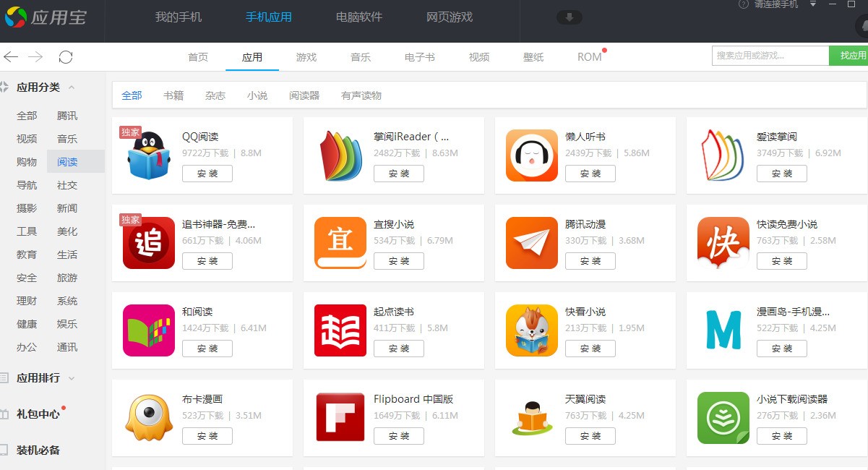Filter by 杂志 category
Viewport: 868px width, 470px height.
pyautogui.click(x=215, y=95)
